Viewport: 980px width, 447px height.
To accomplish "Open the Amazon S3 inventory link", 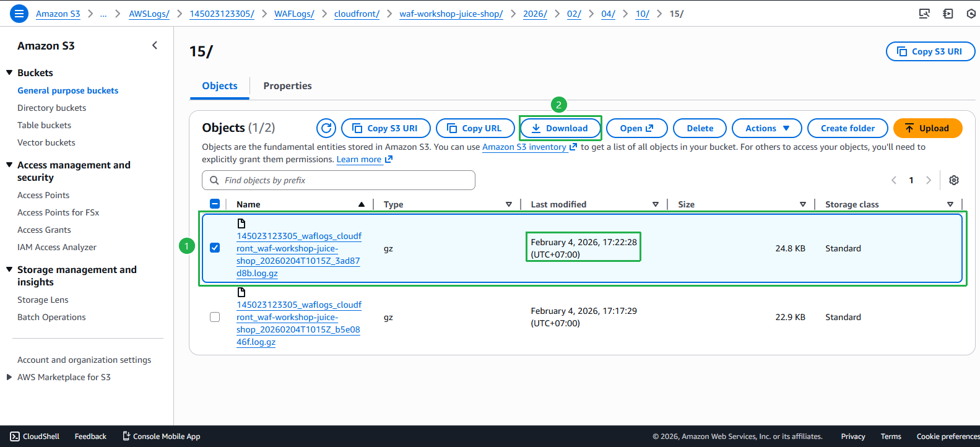I will point(529,147).
